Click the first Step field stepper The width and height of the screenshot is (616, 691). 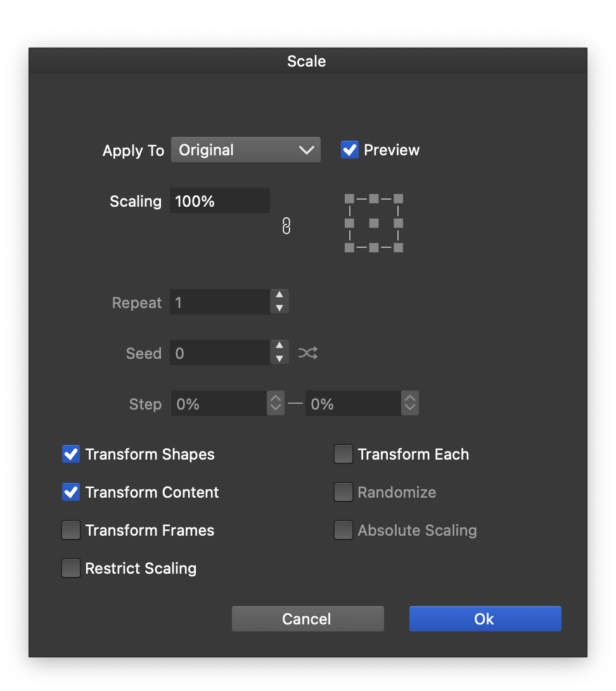(x=276, y=403)
